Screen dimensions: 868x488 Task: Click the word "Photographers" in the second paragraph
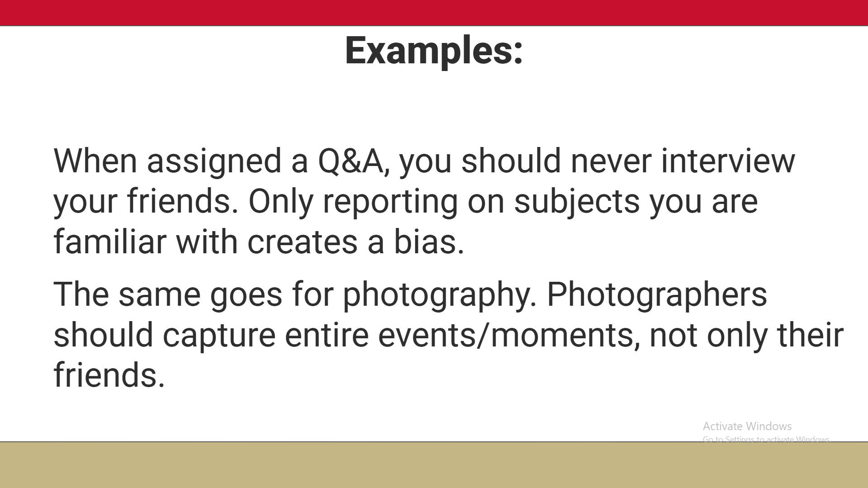coord(657,295)
